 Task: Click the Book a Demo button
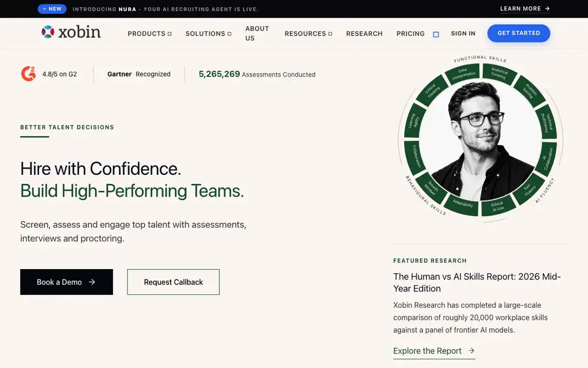67,282
